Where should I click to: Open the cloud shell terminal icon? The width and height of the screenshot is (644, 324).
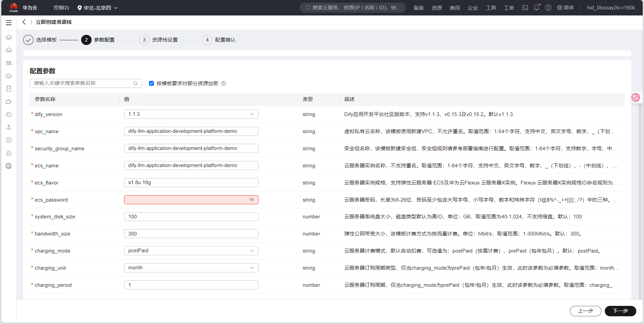click(525, 8)
